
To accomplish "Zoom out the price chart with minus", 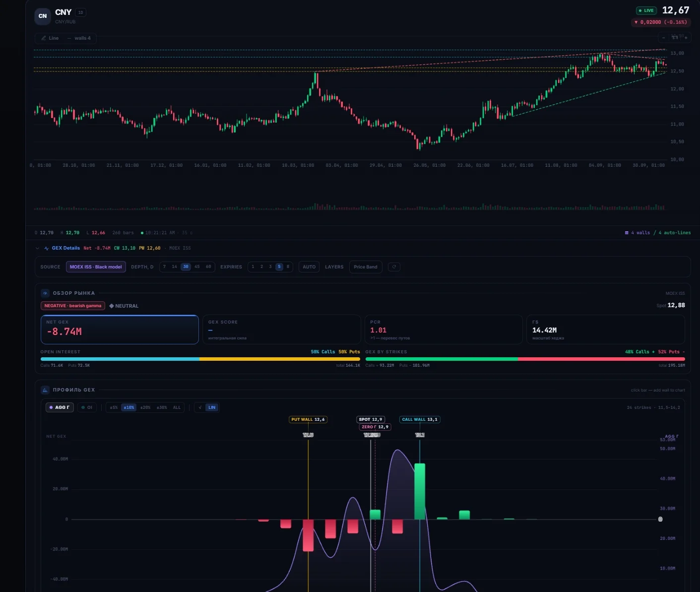I will click(x=663, y=38).
